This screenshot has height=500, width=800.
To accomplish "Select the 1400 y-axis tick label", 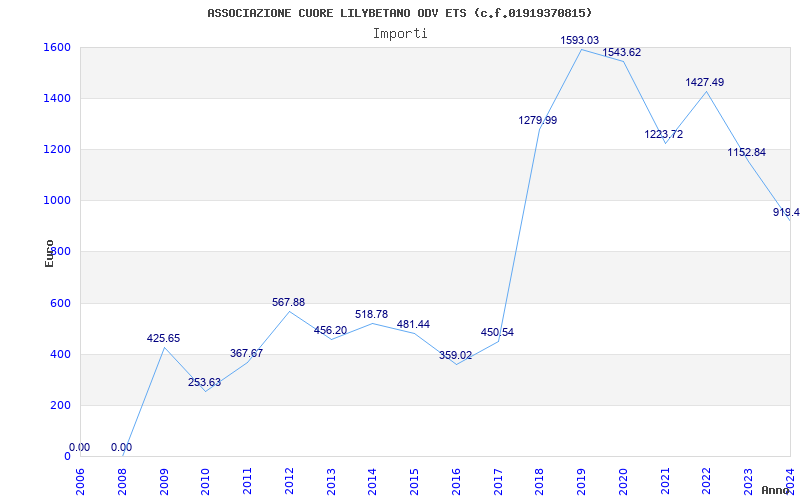I will coord(57,98).
